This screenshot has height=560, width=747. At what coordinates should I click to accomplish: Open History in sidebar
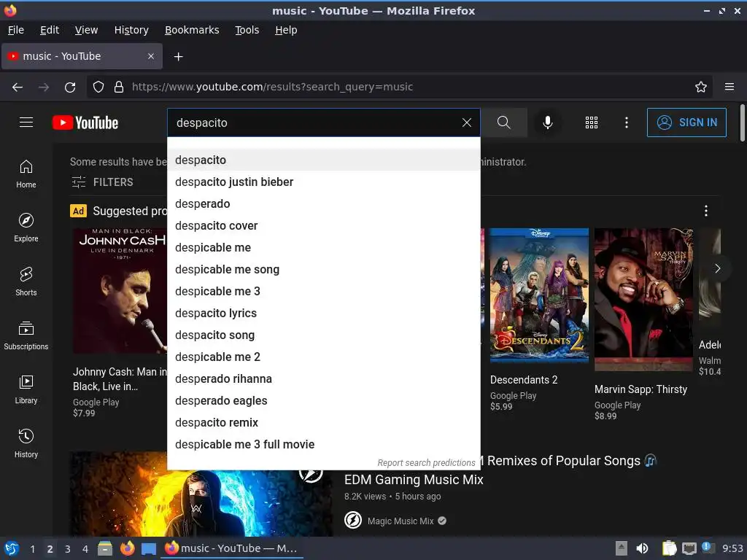coord(26,444)
